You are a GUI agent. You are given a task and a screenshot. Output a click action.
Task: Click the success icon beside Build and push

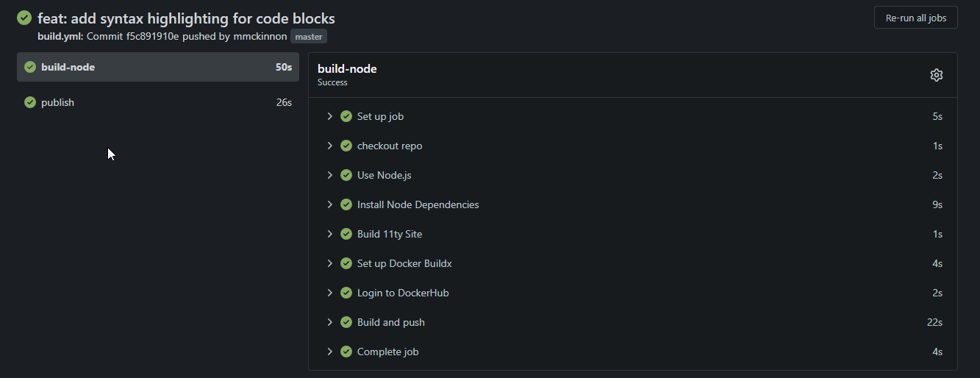(346, 322)
